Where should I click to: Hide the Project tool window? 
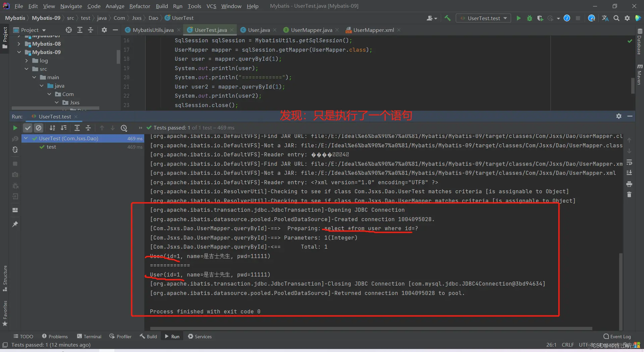point(115,30)
